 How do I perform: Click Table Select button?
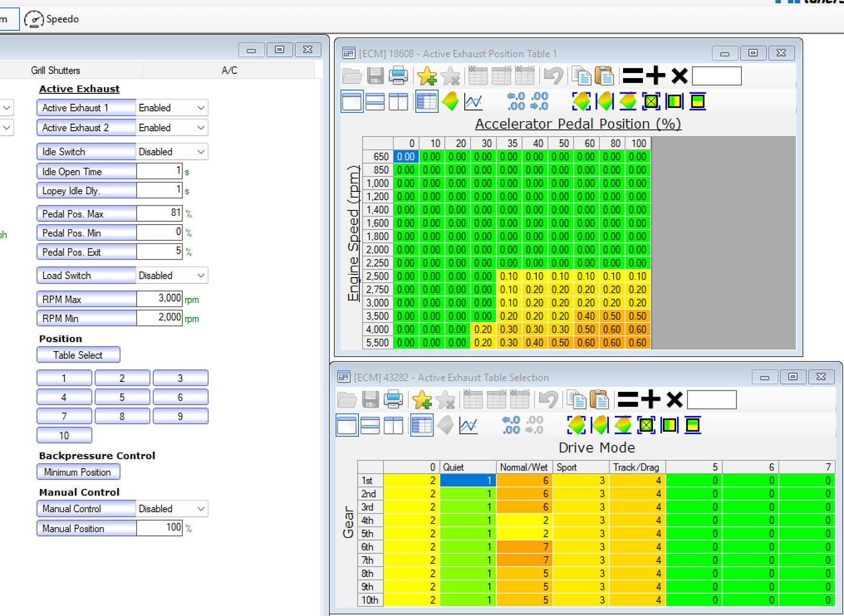pyautogui.click(x=78, y=355)
